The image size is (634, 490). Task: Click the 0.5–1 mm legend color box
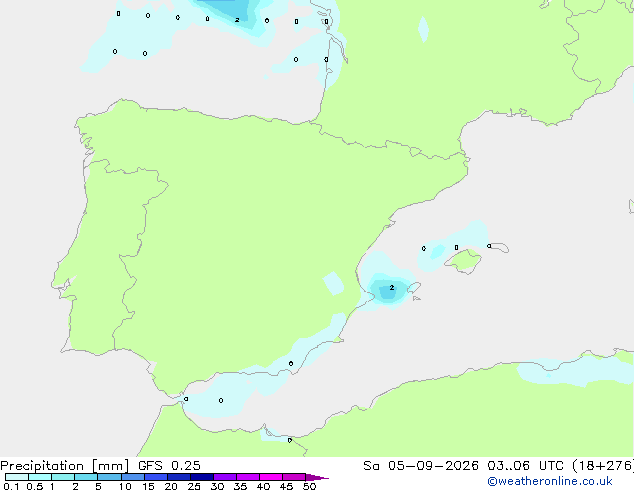tap(40, 477)
